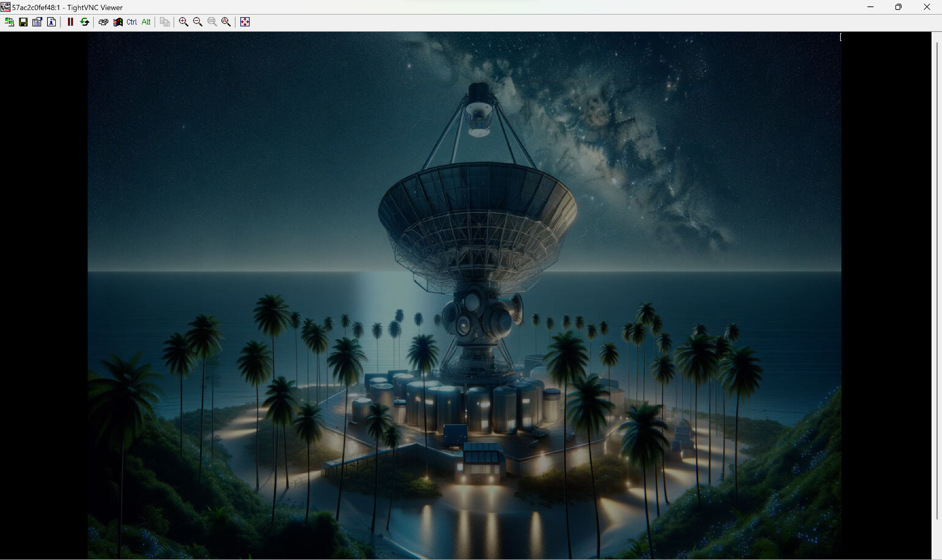Switch to full screen mode
This screenshot has width=942, height=560.
245,22
